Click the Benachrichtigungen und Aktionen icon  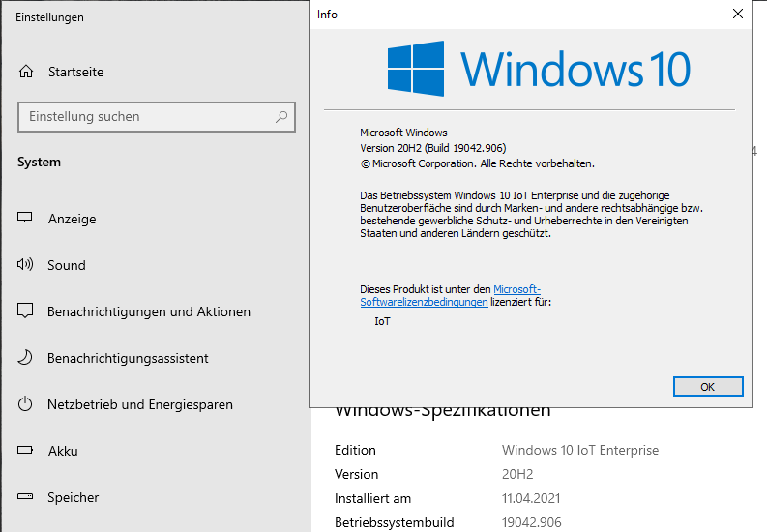(x=25, y=310)
